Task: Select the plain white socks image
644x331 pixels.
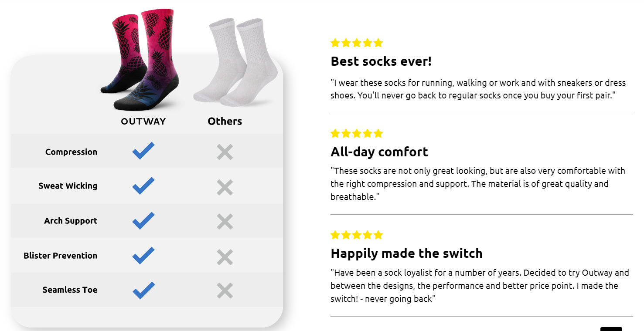Action: click(236, 62)
